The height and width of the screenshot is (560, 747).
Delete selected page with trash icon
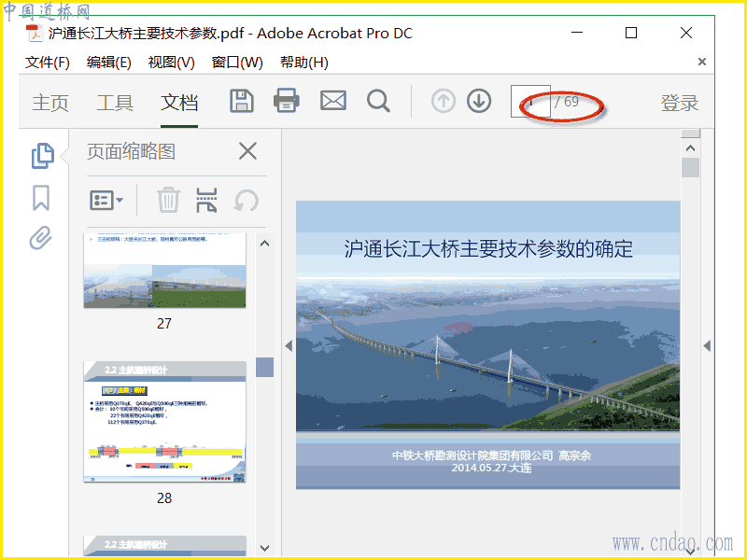pos(169,200)
